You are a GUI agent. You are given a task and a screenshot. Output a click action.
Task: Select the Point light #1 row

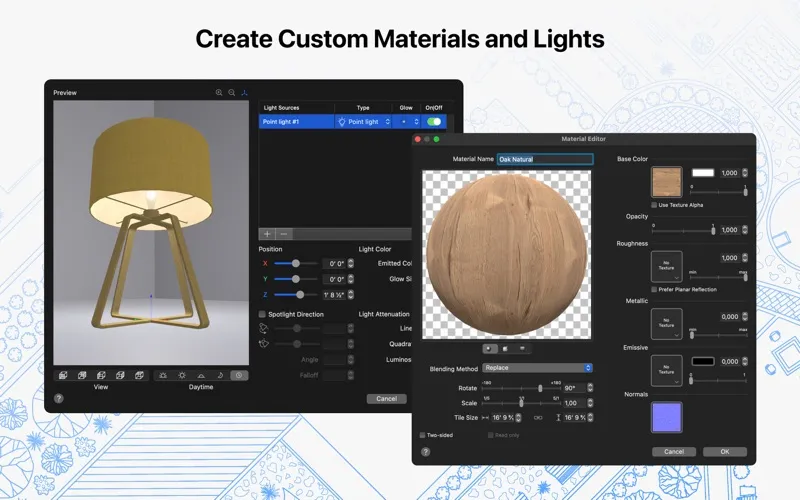pos(295,122)
